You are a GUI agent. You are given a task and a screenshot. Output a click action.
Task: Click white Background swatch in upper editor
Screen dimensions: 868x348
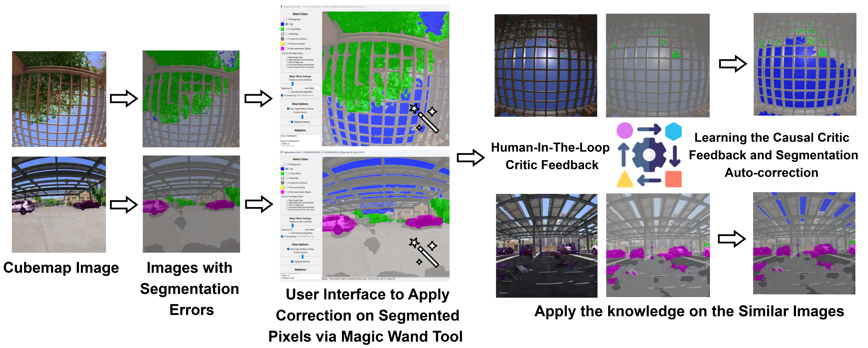coord(282,19)
